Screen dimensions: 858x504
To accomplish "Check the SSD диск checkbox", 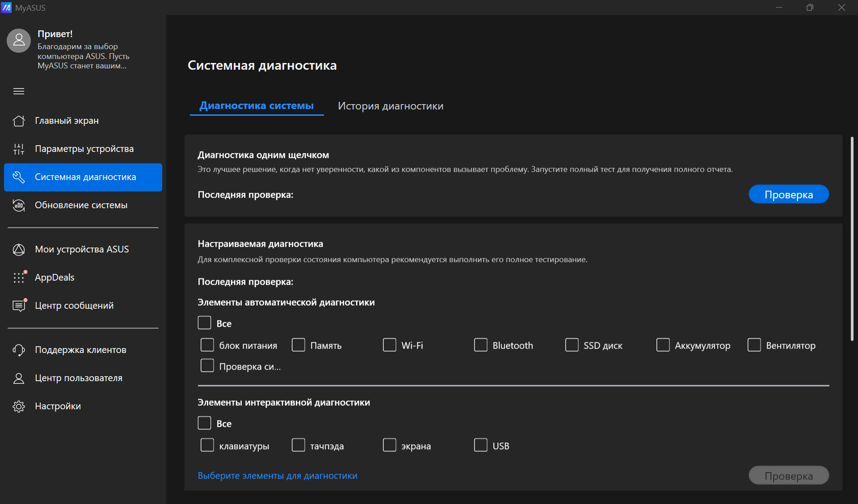I will 572,345.
